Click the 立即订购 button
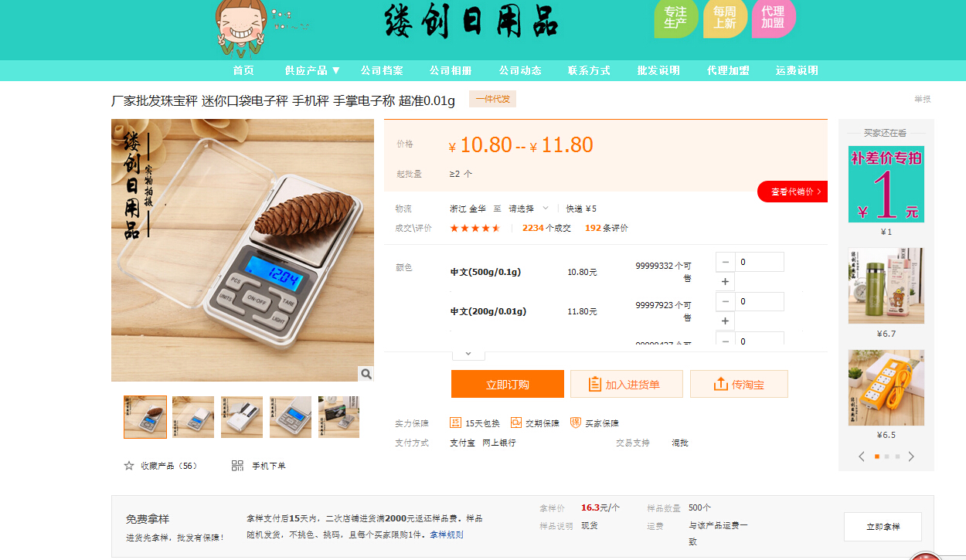The image size is (966, 560). pos(508,384)
